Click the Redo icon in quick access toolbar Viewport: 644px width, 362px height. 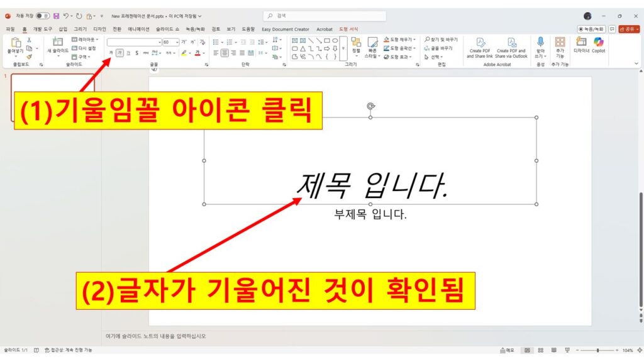coord(79,16)
